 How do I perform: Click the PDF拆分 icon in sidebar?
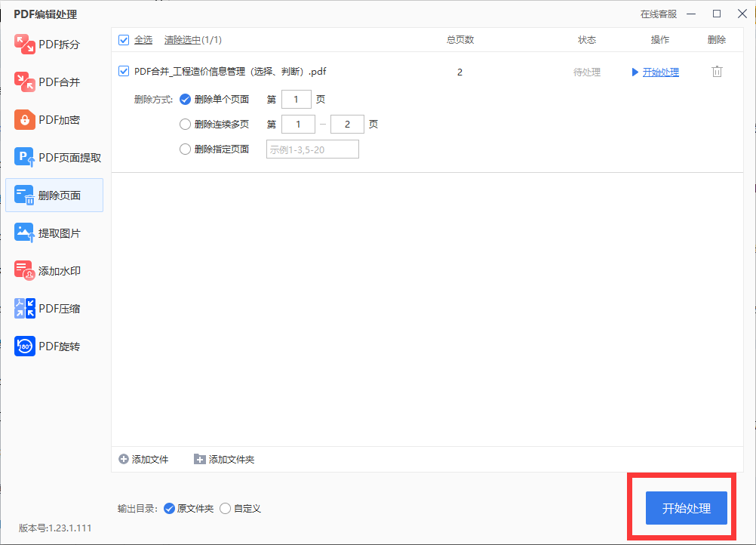pos(25,45)
